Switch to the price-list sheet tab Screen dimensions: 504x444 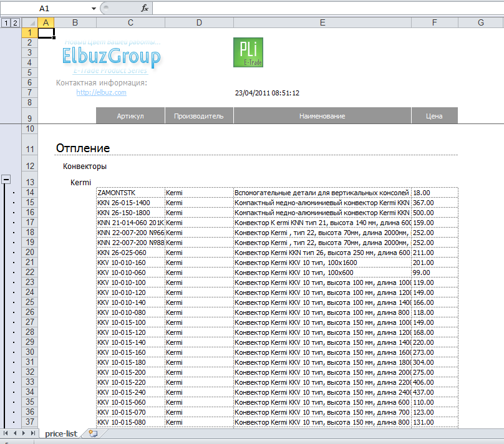61,434
